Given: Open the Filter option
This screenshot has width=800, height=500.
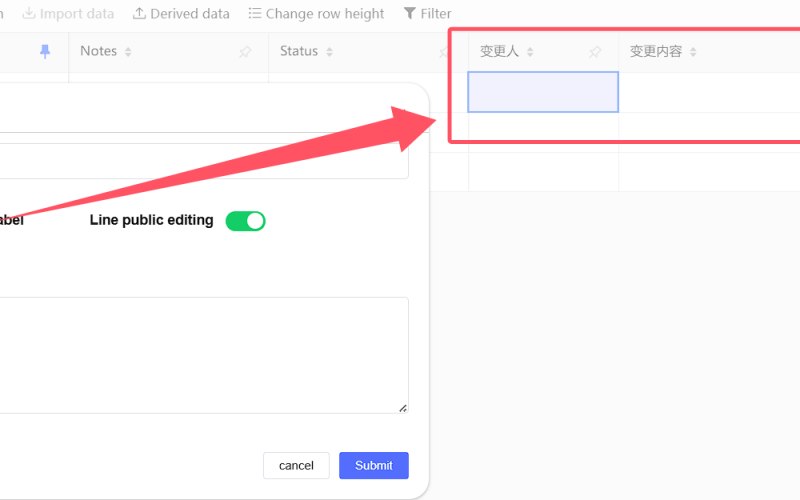Looking at the screenshot, I should tap(428, 13).
